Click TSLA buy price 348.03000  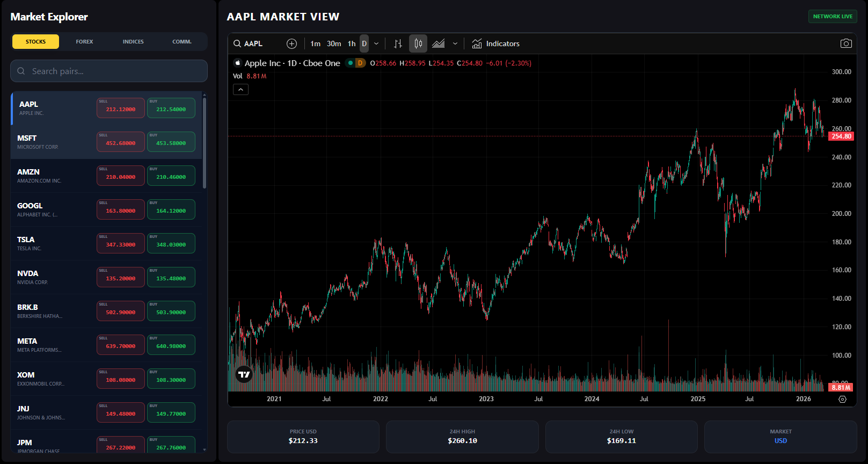[x=171, y=243]
